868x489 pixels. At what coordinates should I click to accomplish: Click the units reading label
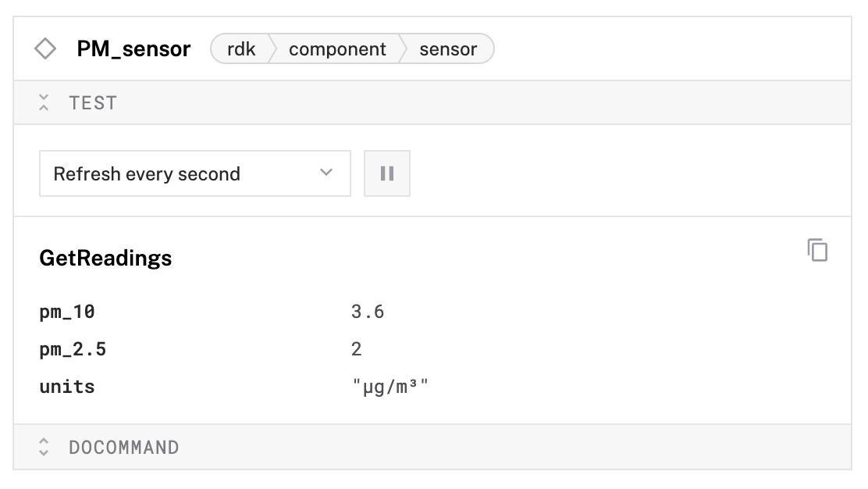point(67,387)
